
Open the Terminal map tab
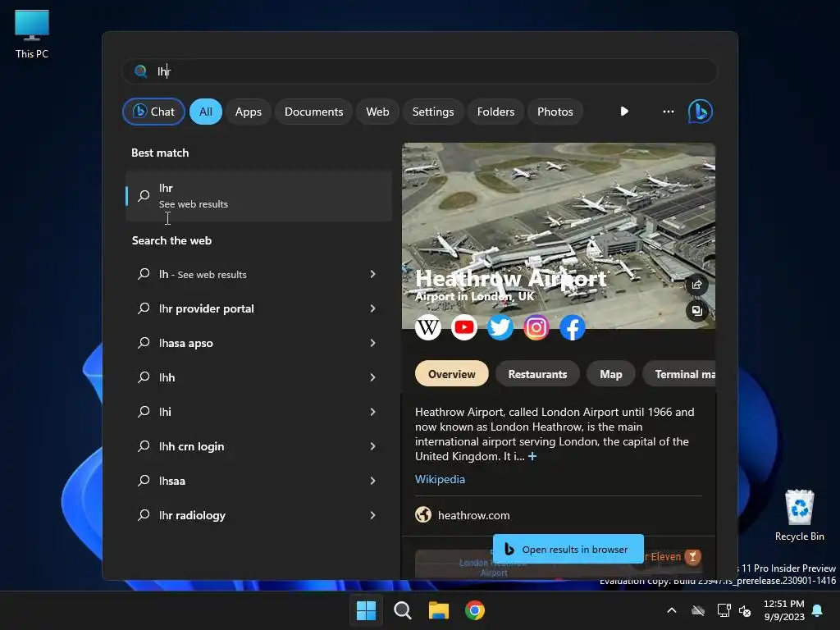(679, 374)
